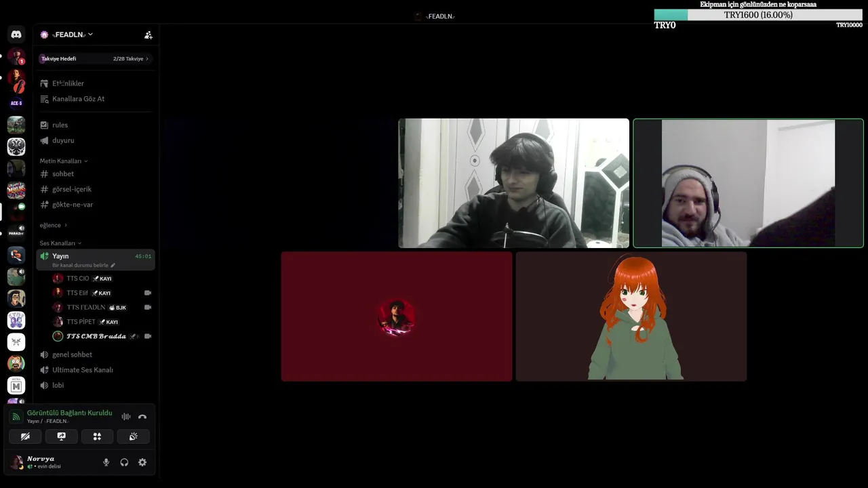The width and height of the screenshot is (868, 488).
Task: Expand the eğlence category
Action: point(54,225)
